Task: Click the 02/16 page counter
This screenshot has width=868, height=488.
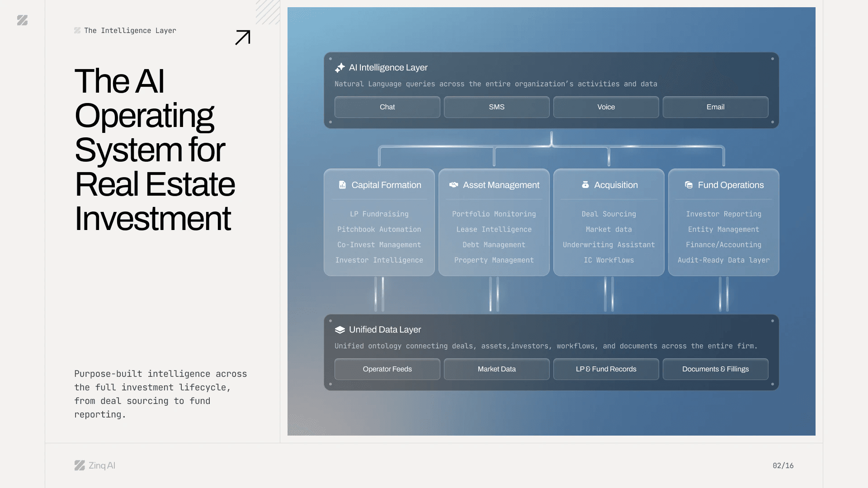Action: pos(783,466)
